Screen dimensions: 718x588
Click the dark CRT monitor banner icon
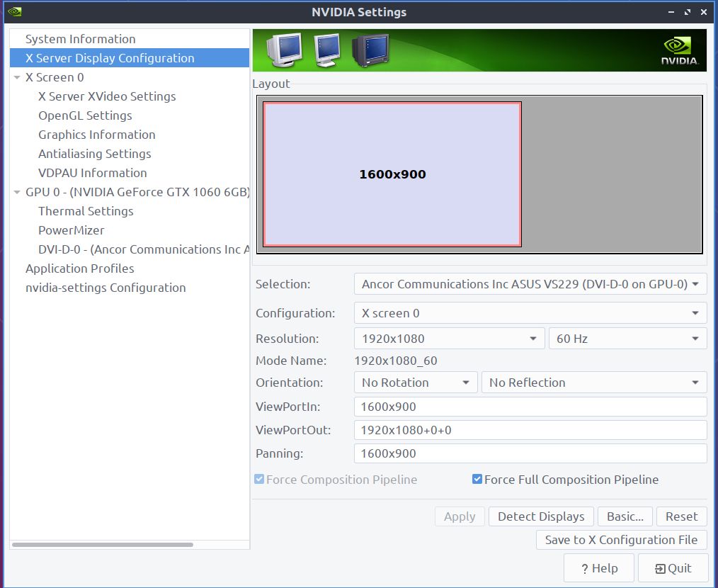coord(370,51)
